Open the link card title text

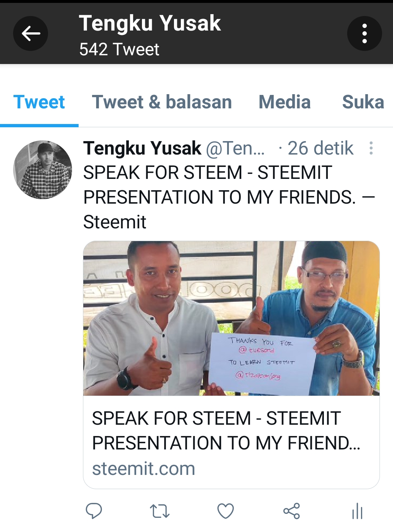click(226, 431)
